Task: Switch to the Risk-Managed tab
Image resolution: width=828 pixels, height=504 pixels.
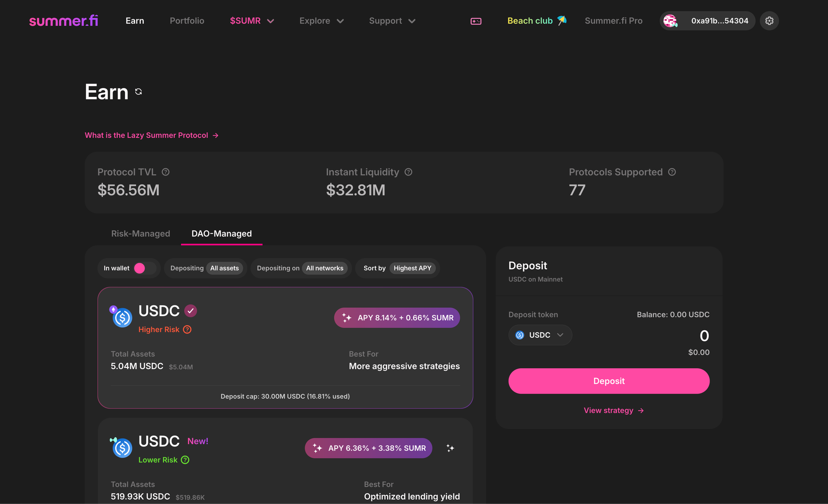Action: click(140, 234)
